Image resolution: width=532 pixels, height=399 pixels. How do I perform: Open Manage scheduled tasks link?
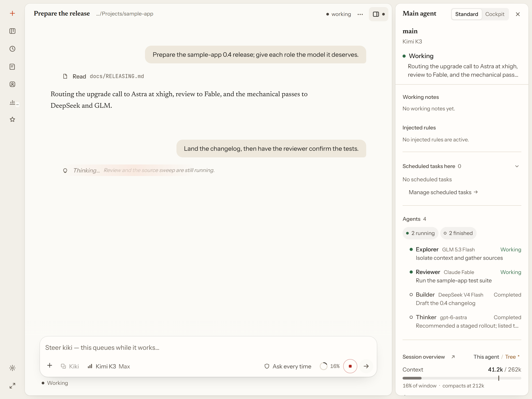[443, 192]
